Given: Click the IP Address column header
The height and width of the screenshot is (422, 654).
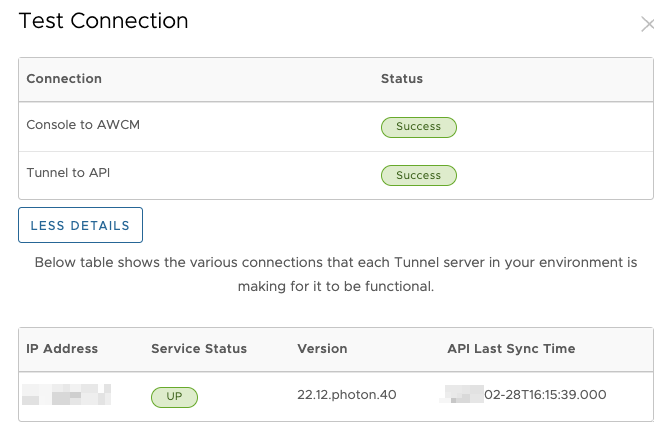Looking at the screenshot, I should (x=62, y=349).
